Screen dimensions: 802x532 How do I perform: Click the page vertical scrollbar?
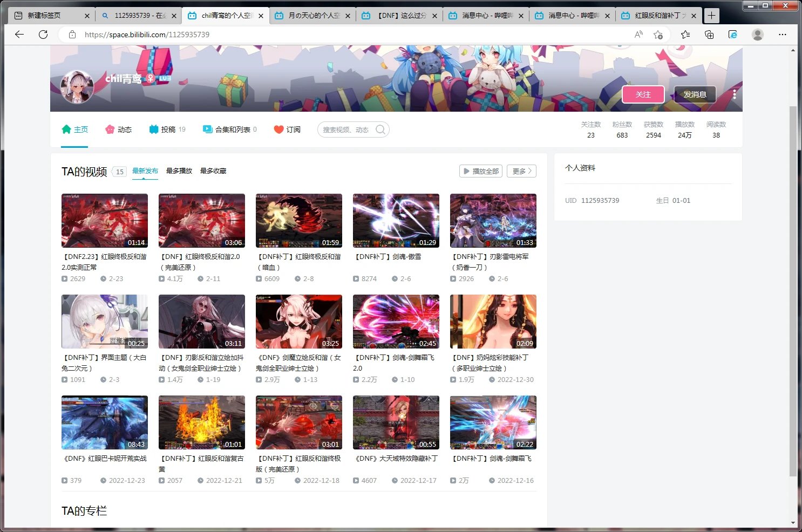pyautogui.click(x=793, y=291)
